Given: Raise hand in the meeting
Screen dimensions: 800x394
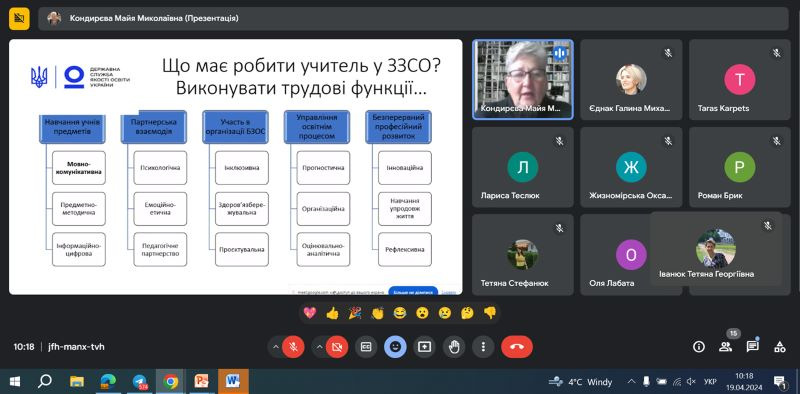Looking at the screenshot, I should (x=454, y=347).
